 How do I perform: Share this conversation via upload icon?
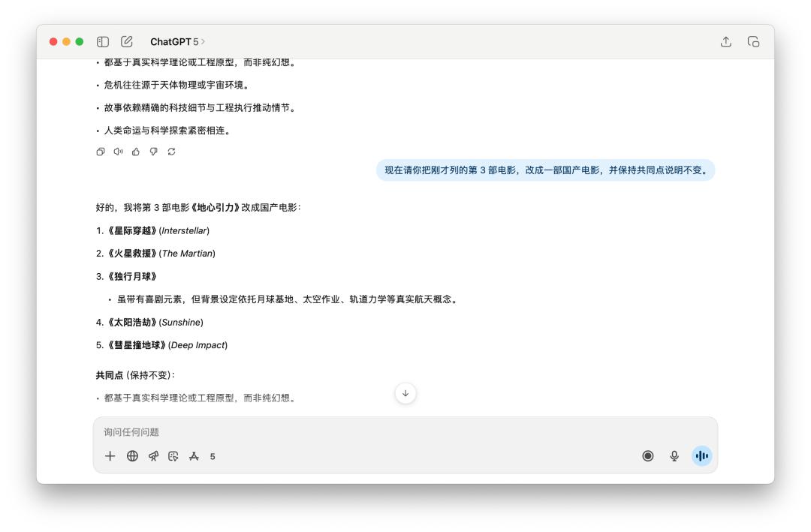pyautogui.click(x=725, y=42)
